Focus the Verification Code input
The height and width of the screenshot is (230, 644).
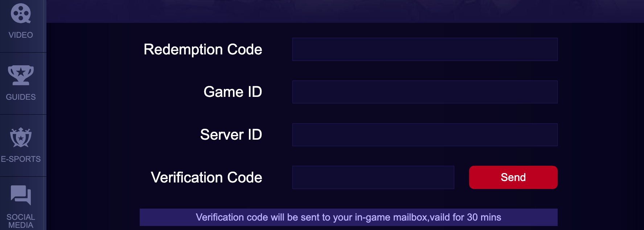point(373,177)
